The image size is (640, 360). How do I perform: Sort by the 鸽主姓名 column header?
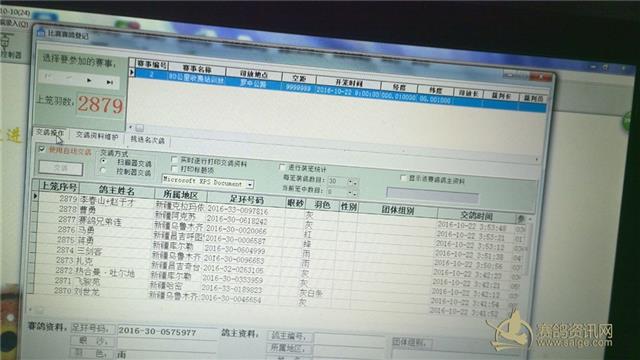click(117, 190)
